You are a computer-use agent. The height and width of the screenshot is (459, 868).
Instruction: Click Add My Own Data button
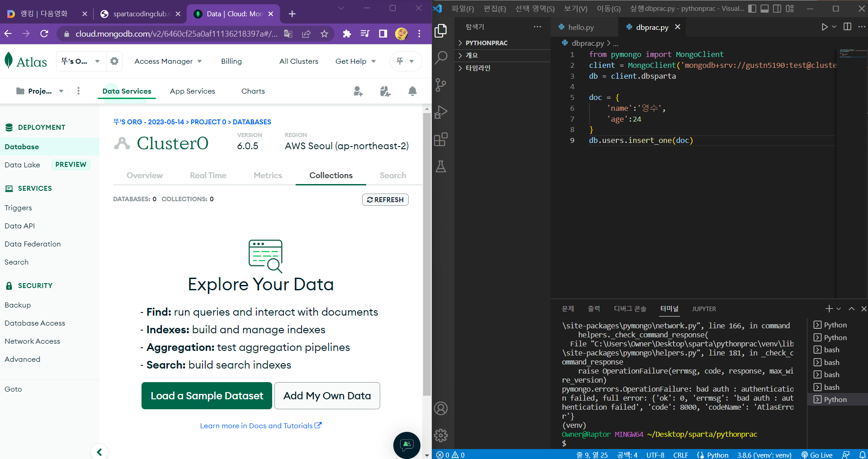point(327,396)
